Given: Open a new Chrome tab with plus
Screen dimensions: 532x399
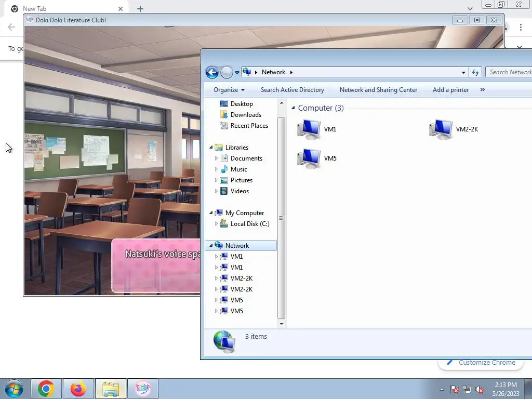Looking at the screenshot, I should pos(140,9).
